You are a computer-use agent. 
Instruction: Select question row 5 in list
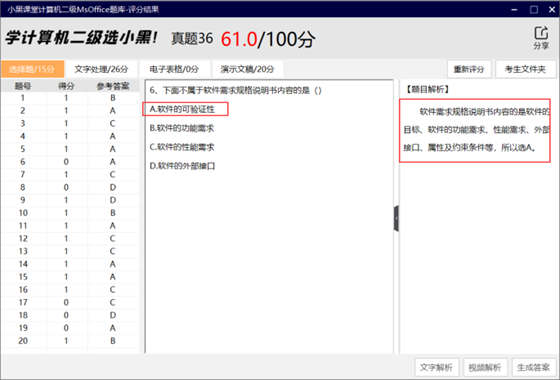coord(70,149)
